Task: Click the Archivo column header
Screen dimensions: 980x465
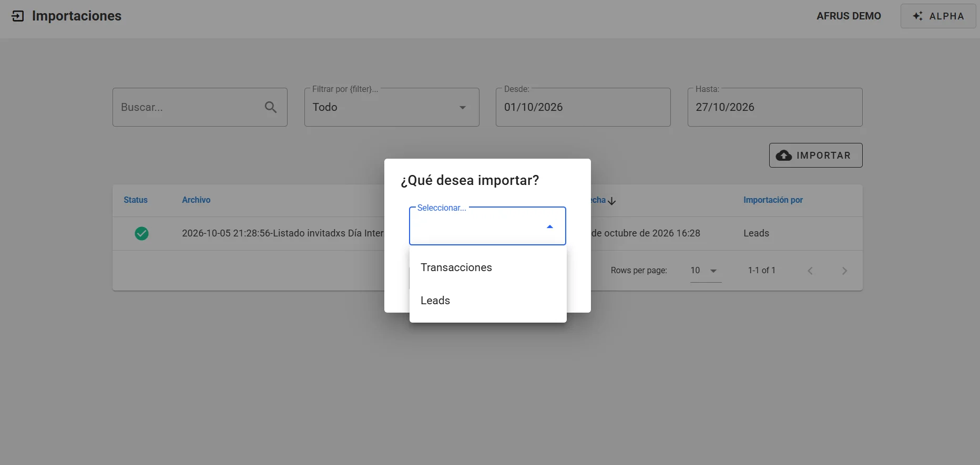Action: [196, 200]
